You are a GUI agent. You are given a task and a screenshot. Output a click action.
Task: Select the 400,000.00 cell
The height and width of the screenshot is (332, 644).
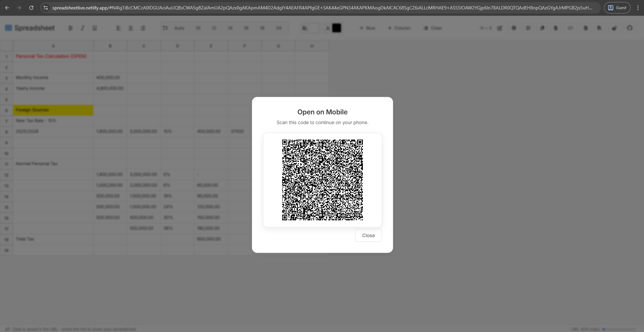(110, 78)
